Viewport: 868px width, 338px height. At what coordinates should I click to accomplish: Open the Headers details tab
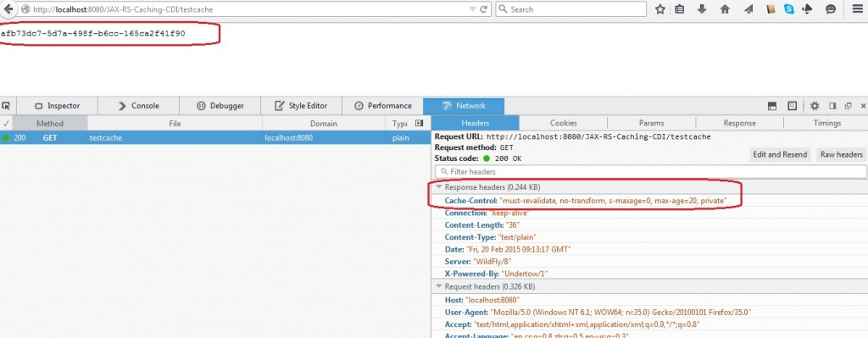click(x=475, y=123)
